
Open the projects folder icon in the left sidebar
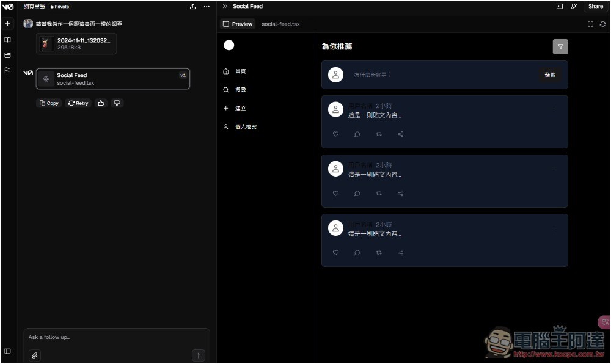click(7, 55)
